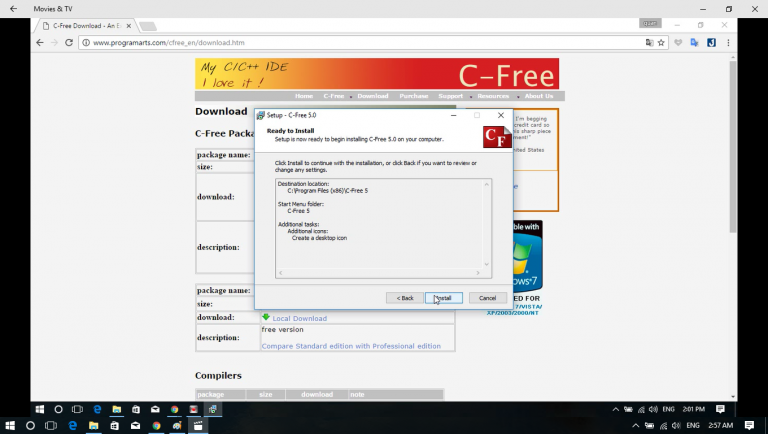Open the C-Free menu in the site navbar

click(x=334, y=96)
